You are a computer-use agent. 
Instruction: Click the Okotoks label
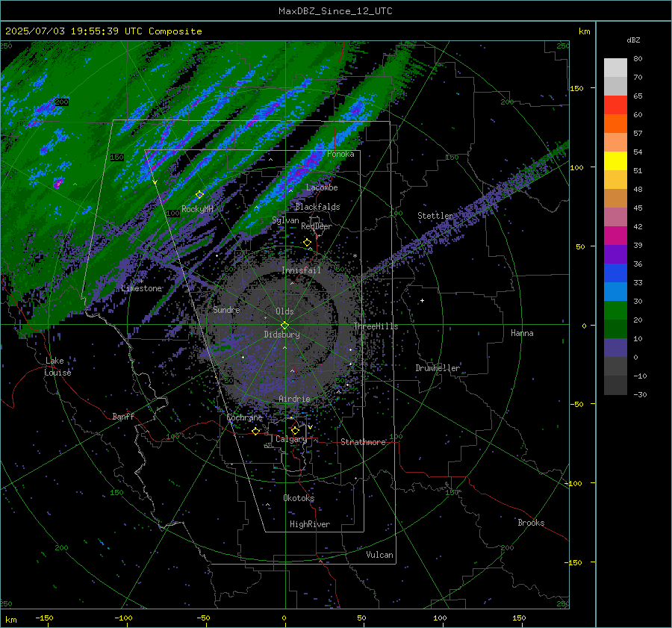tap(299, 497)
